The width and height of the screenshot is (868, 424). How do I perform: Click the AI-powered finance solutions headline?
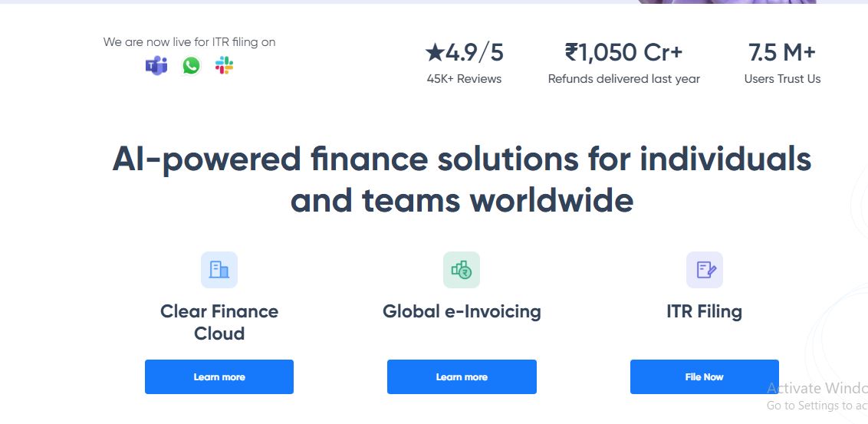click(x=462, y=179)
